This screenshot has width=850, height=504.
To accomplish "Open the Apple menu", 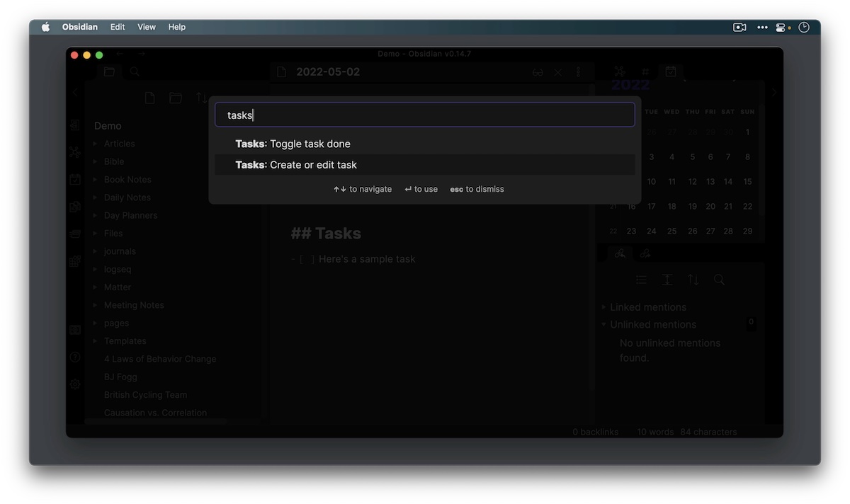I will pos(46,27).
